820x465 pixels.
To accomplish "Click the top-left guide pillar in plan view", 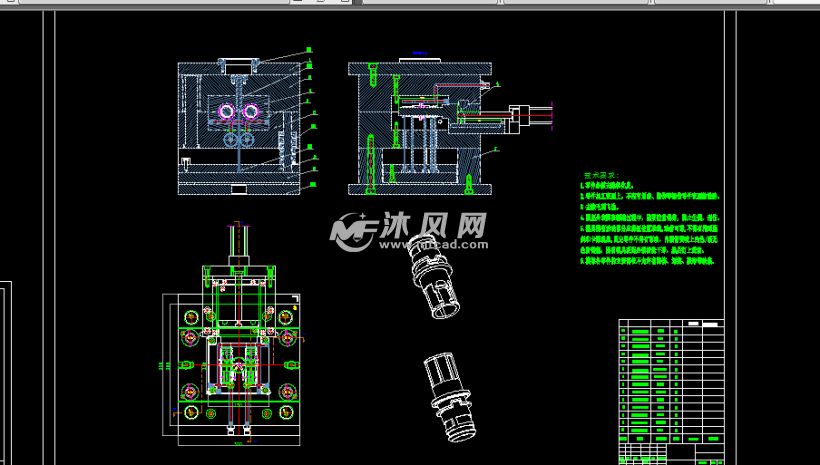I will pos(189,317).
